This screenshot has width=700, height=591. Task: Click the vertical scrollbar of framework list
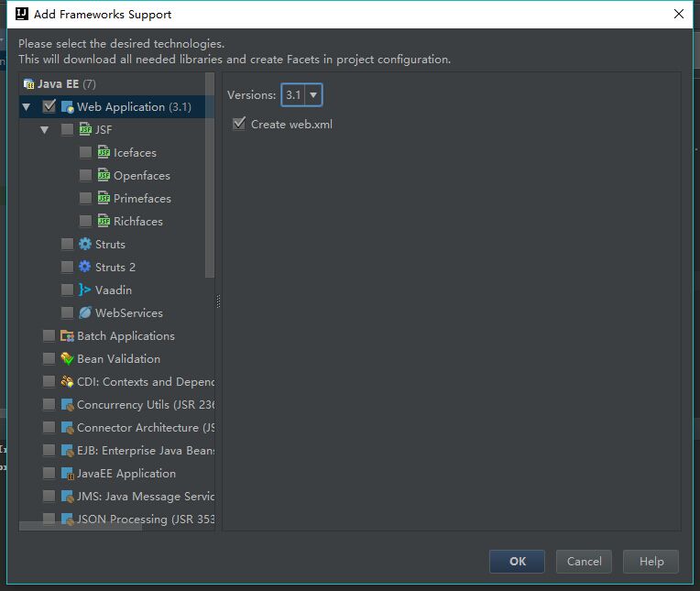click(210, 175)
